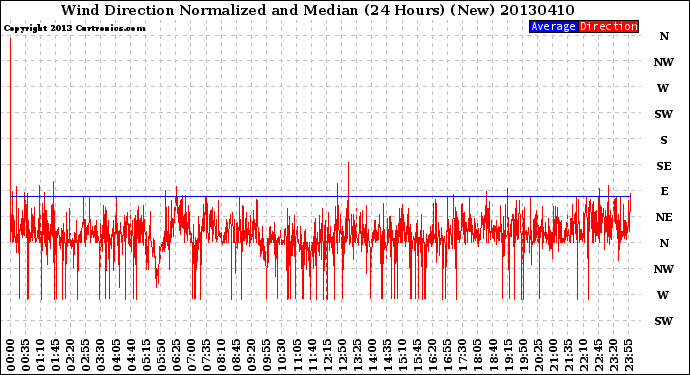Click the 01:45 time axis label
This screenshot has height=375, width=690.
[x=56, y=355]
